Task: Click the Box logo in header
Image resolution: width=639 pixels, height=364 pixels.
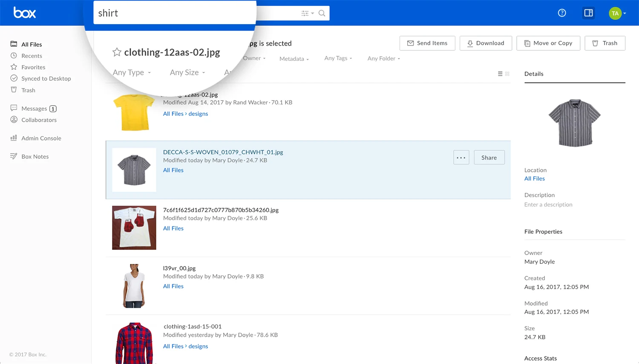Action: click(25, 13)
